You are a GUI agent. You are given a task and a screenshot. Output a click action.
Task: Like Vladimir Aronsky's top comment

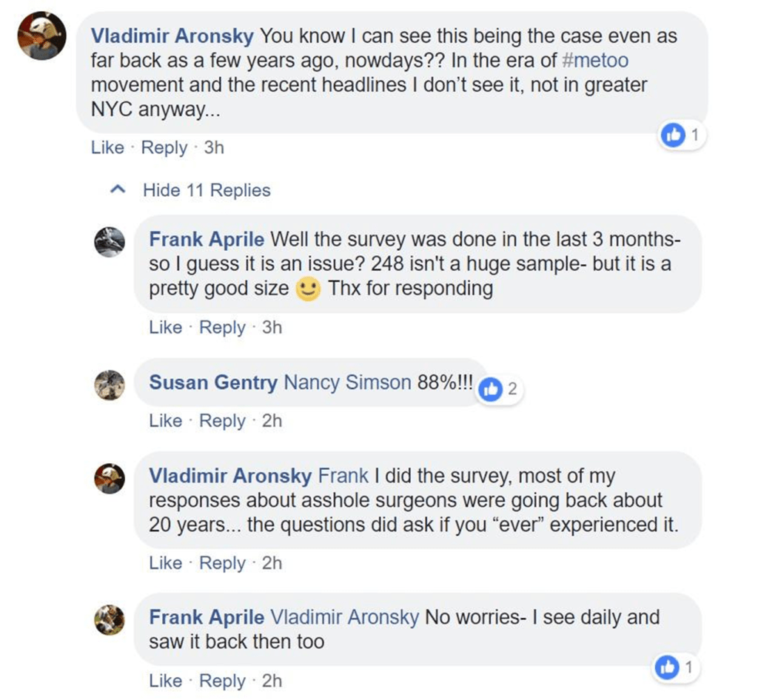(107, 147)
